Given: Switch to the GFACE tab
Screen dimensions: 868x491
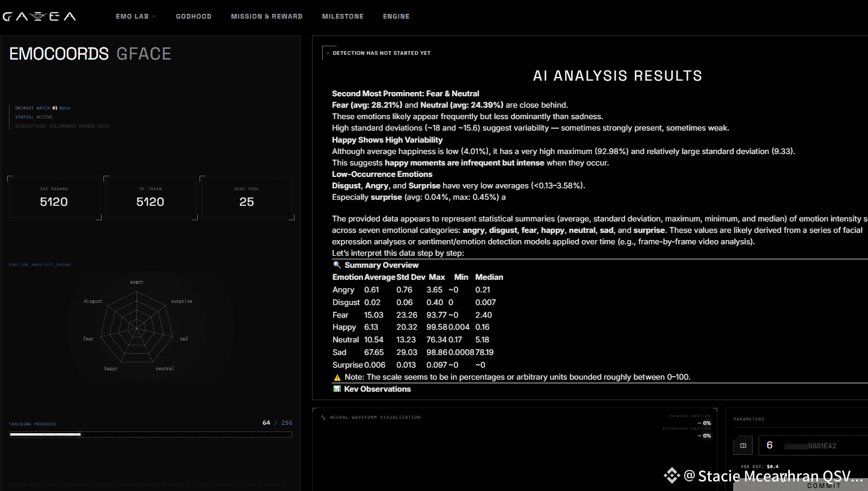Looking at the screenshot, I should click(144, 54).
